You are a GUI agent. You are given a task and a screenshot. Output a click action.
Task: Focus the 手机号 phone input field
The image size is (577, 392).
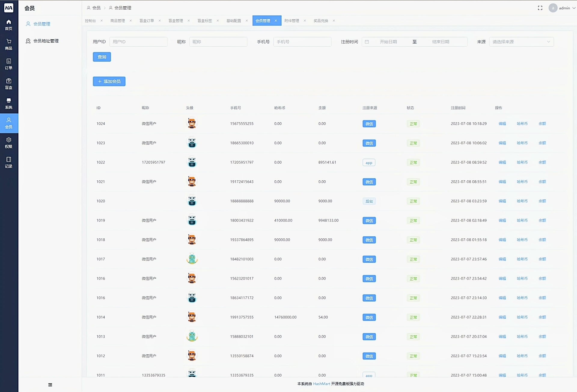tap(302, 42)
